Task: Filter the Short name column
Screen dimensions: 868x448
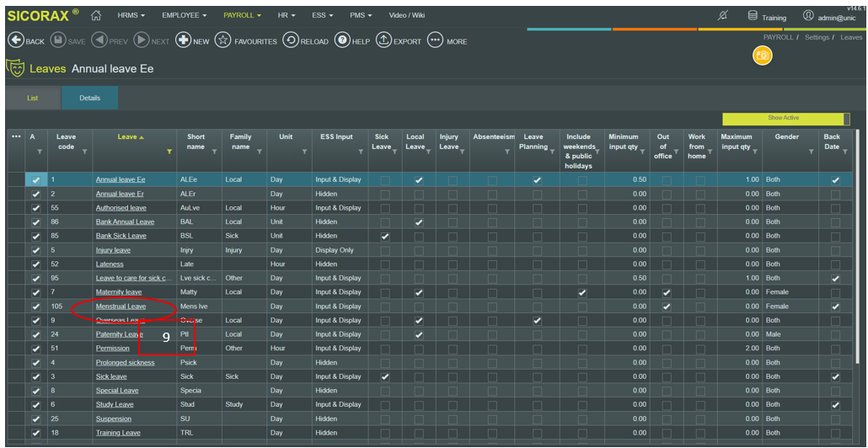Action: [215, 152]
